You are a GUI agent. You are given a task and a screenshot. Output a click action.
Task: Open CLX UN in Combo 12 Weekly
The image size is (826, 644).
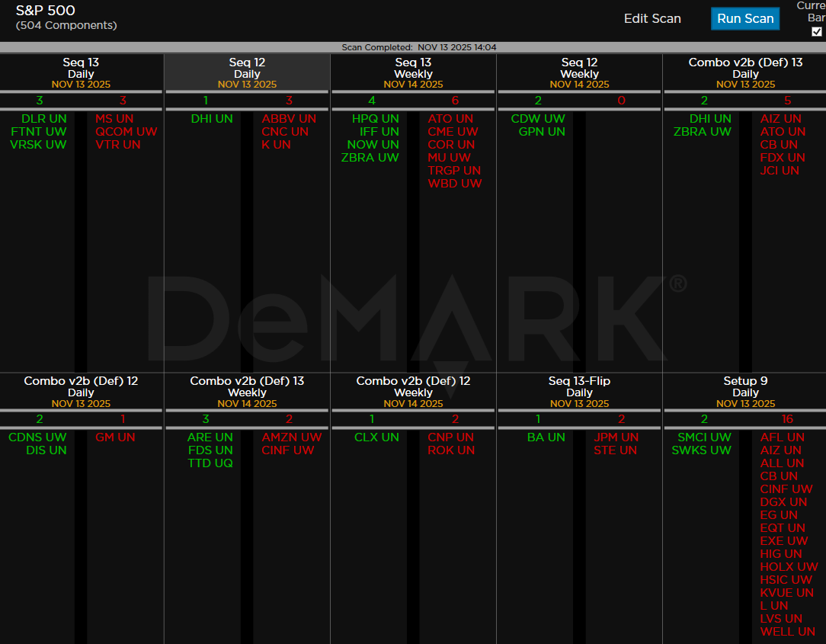pyautogui.click(x=376, y=437)
